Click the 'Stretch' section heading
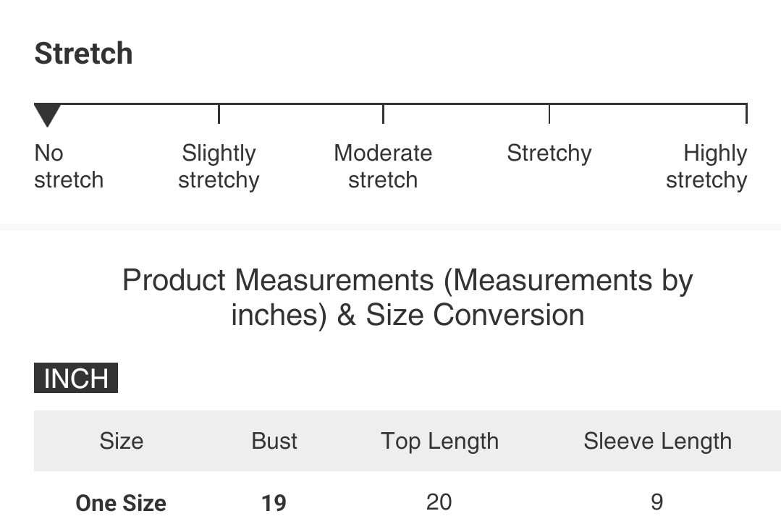This screenshot has height=532, width=781. pos(83,54)
